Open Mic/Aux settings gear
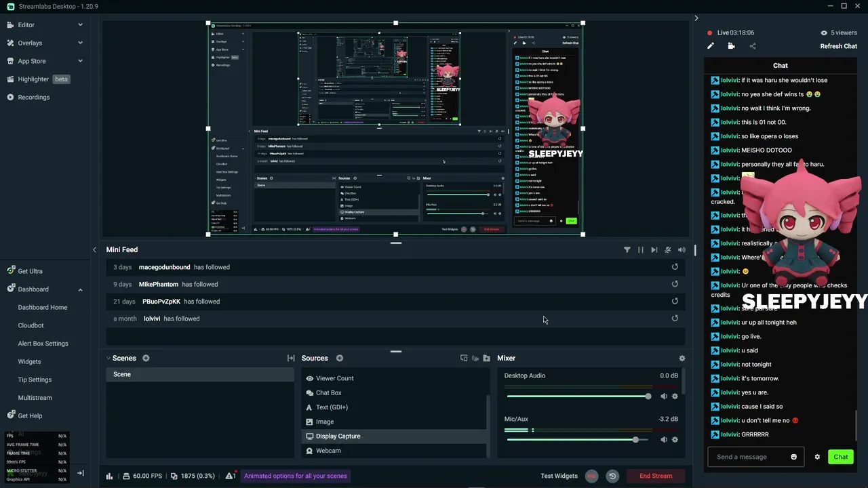This screenshot has width=868, height=488. coord(675,440)
